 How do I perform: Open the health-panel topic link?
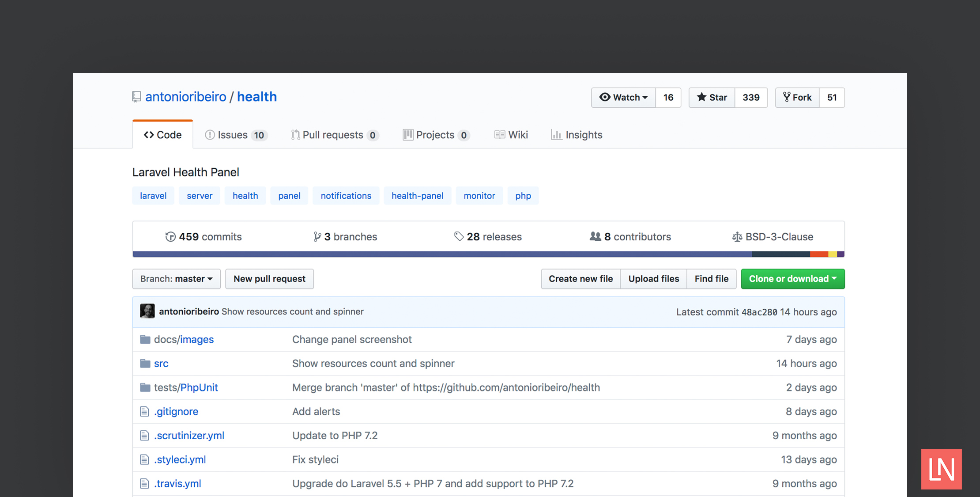417,196
